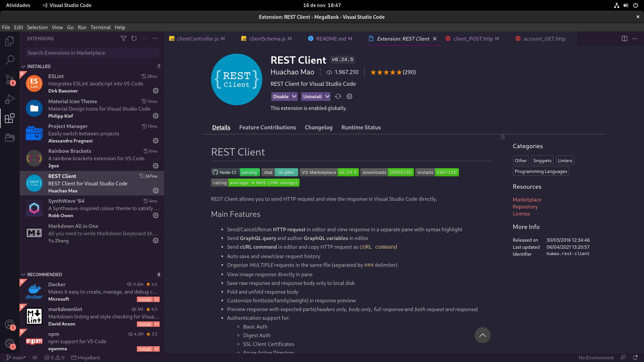
Task: Open Docker Install dropdown arrow
Action: click(x=157, y=299)
